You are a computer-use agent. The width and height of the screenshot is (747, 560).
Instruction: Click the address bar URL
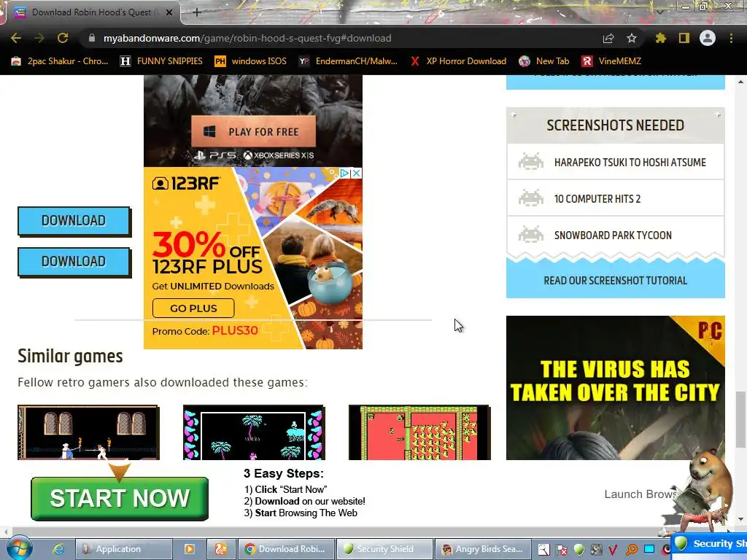247,38
